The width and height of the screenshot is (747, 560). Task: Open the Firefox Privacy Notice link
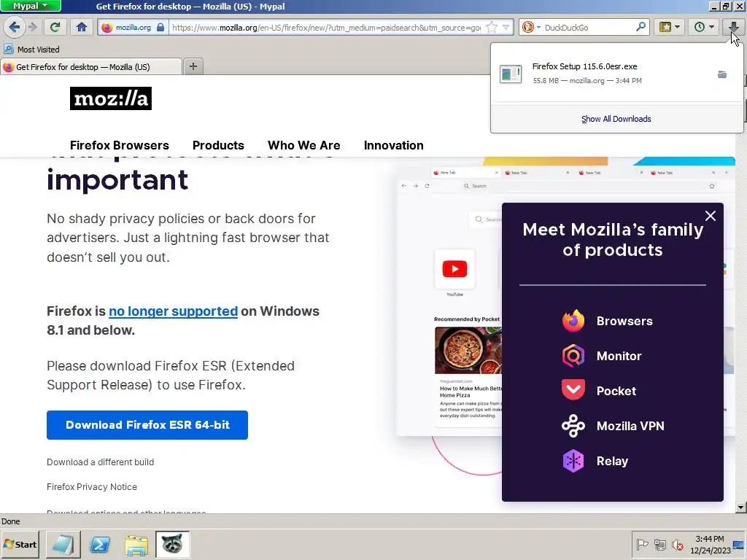pyautogui.click(x=92, y=486)
